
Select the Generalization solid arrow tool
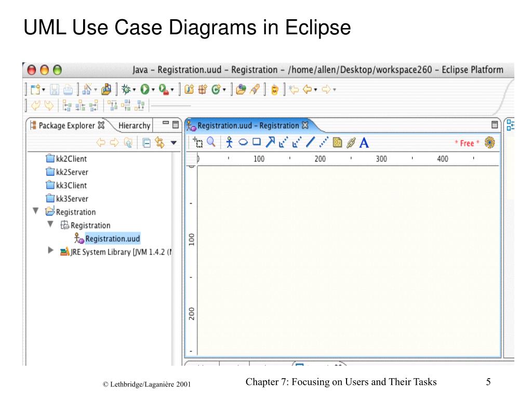(270, 142)
